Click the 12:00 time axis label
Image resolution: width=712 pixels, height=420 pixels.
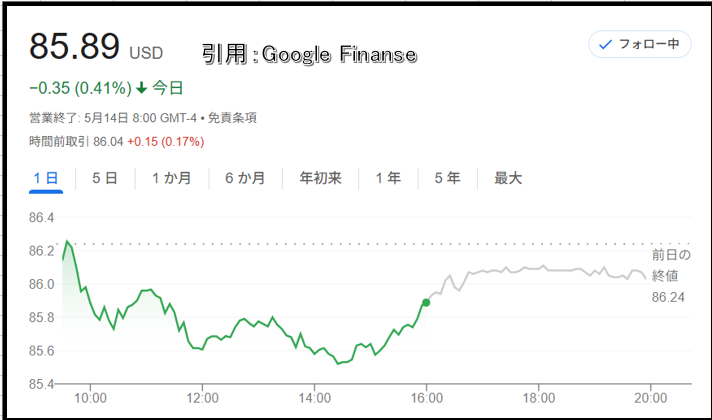pos(203,398)
